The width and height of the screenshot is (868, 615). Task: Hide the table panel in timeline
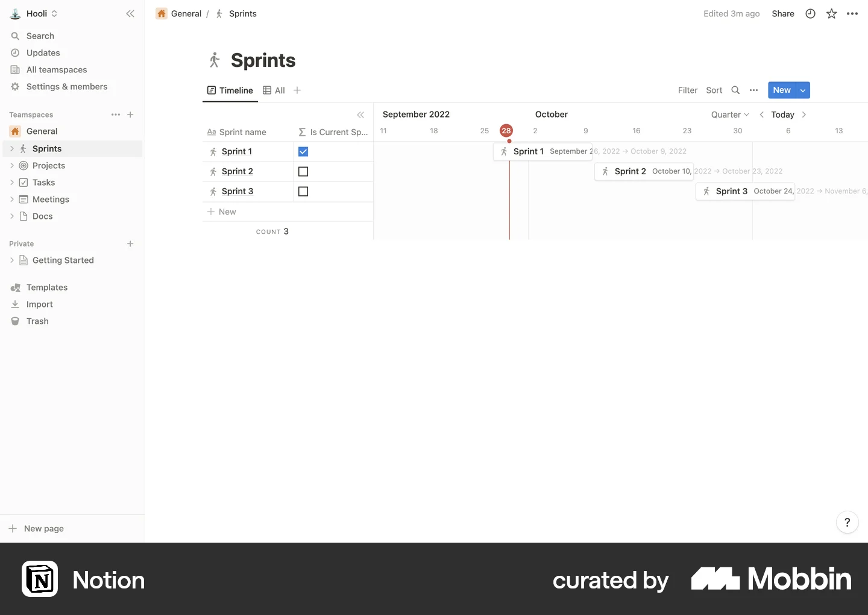coord(360,115)
